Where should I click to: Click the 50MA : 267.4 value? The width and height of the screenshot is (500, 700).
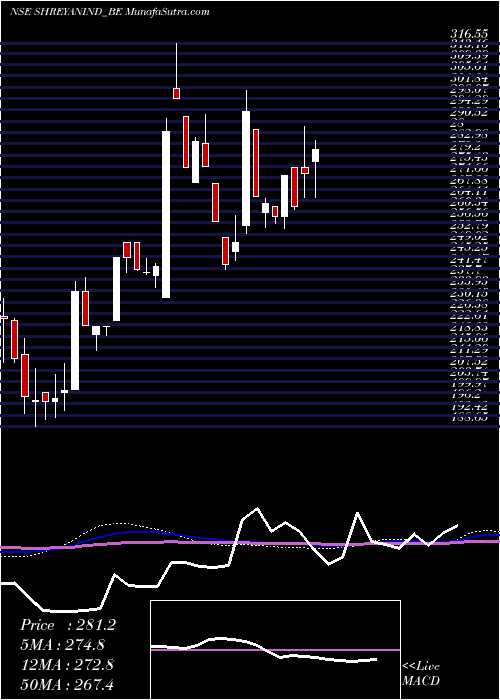tap(68, 684)
